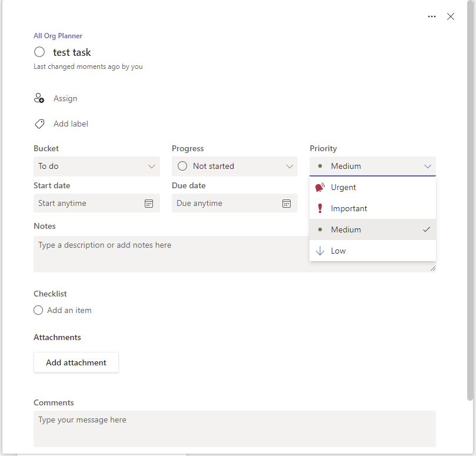Screen dimensions: 476x456
Task: Click the Add attachment button
Action: pos(76,362)
